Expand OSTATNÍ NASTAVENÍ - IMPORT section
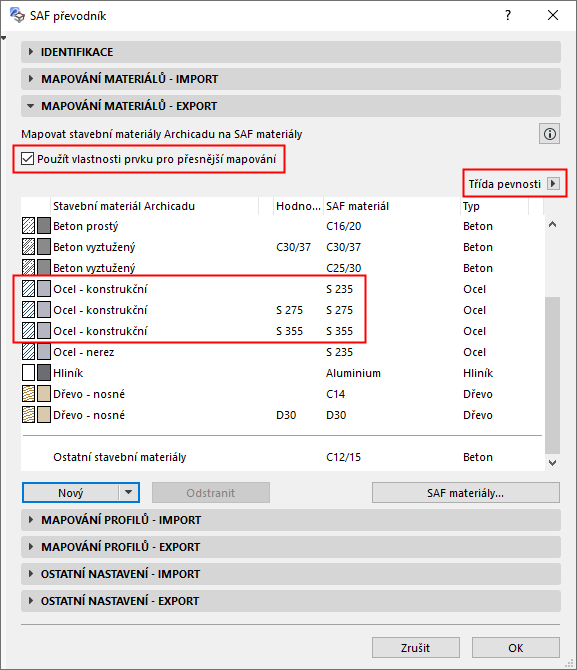577x670 pixels. [x=291, y=574]
